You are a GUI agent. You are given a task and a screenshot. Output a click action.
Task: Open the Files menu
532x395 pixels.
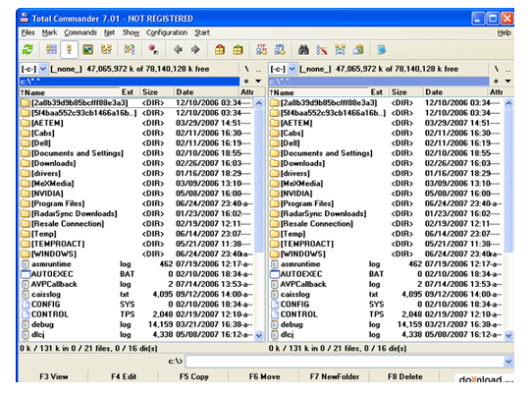27,32
